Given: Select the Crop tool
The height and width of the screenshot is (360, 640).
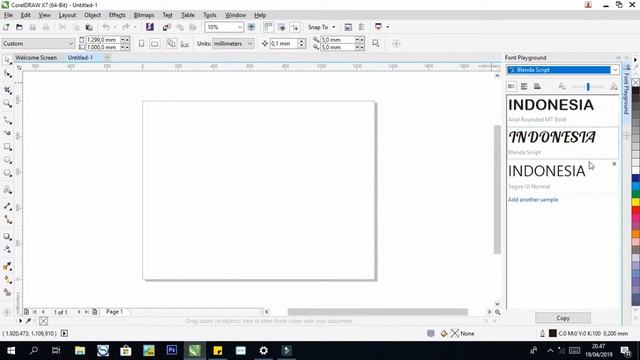Looking at the screenshot, I should click(7, 90).
